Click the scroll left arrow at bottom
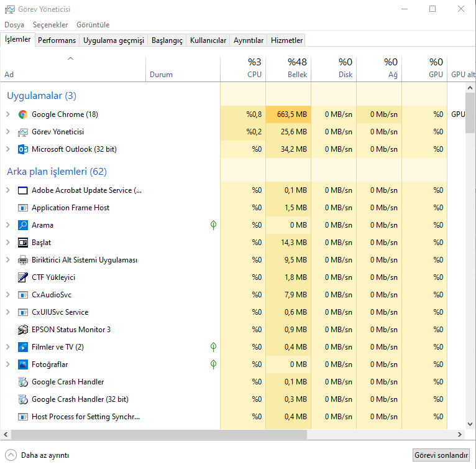The image size is (476, 469). tap(6, 435)
